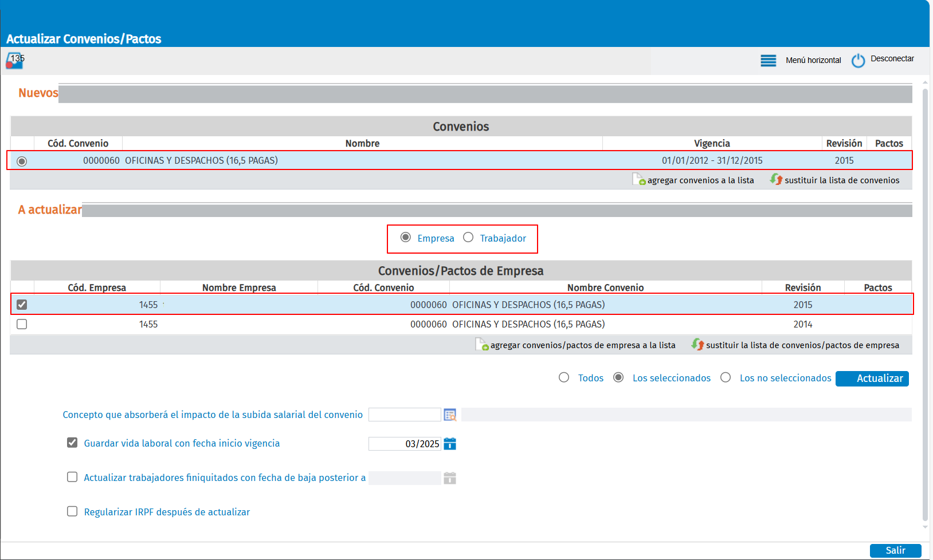
Task: Click the agregar convenios/pactos de empresa icon
Action: pyautogui.click(x=482, y=345)
